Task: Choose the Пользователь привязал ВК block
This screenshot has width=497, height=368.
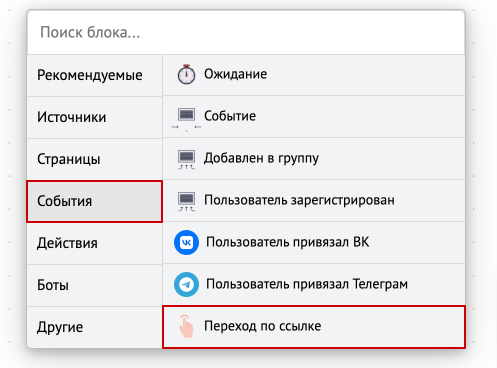Action: tap(314, 242)
